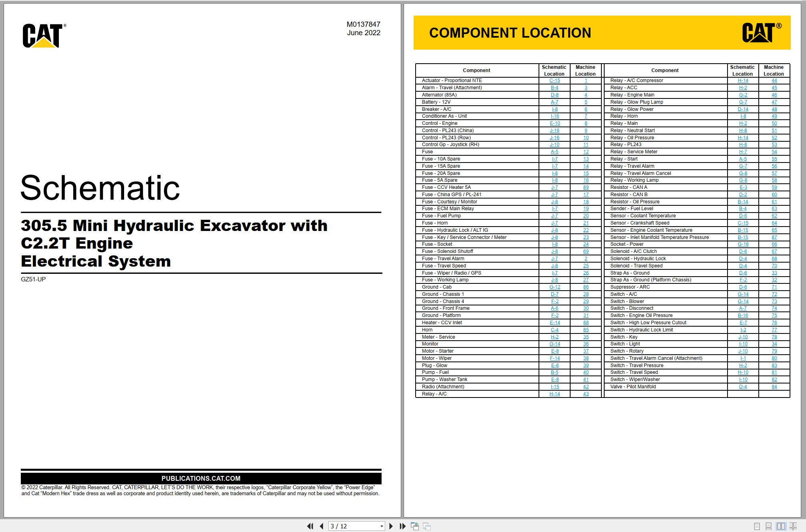
Task: Click machine location 84 for Valve - Pilot Manifold
Action: coord(774,387)
